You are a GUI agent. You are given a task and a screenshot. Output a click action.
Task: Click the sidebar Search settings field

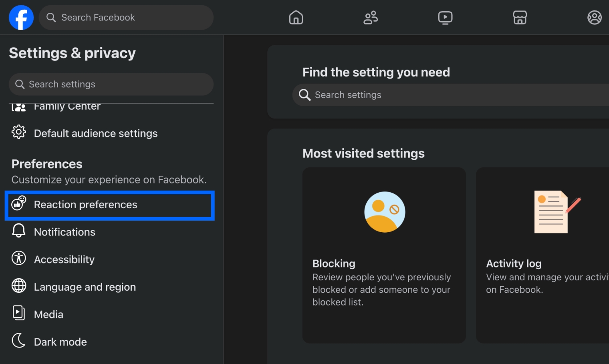111,84
